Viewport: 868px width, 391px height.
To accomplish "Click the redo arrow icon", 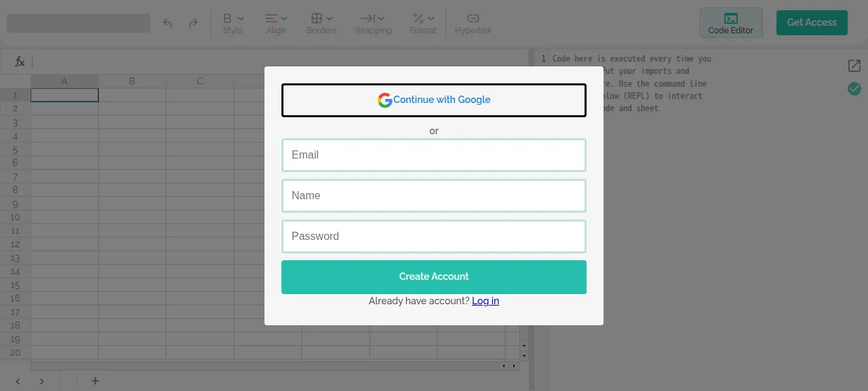I will pyautogui.click(x=193, y=23).
